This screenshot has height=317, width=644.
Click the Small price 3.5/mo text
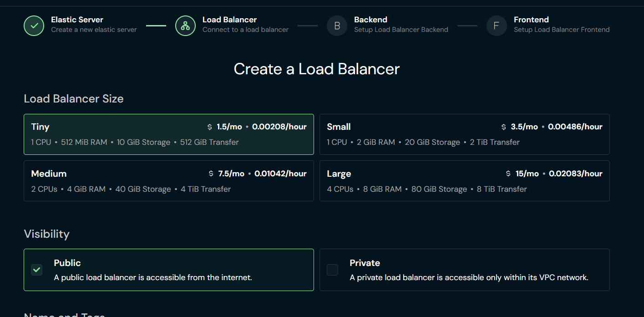[x=524, y=127]
